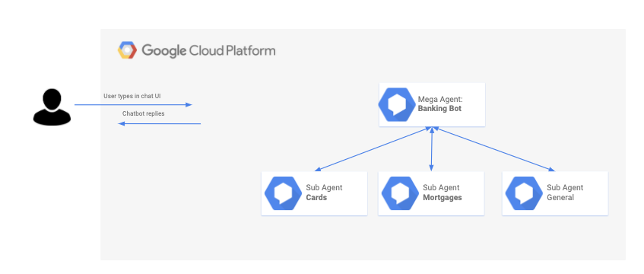The image size is (644, 274).
Task: Click the user silhouette icon
Action: pyautogui.click(x=52, y=107)
